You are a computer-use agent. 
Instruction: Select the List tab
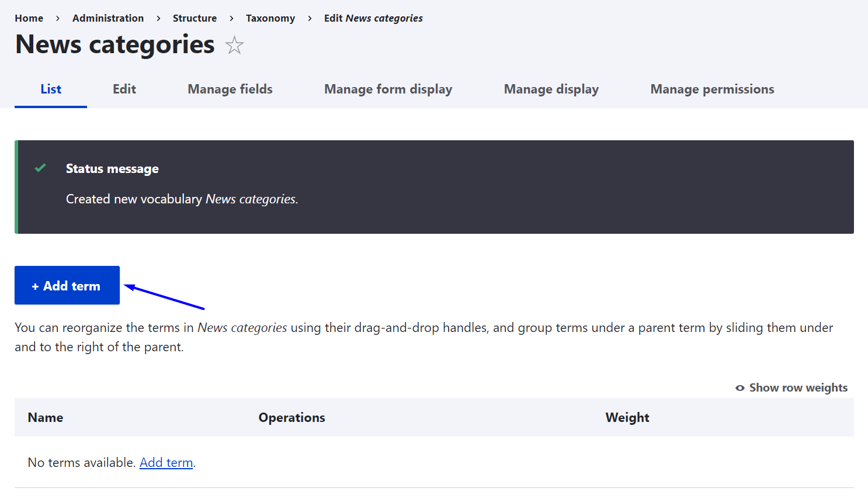[x=51, y=89]
